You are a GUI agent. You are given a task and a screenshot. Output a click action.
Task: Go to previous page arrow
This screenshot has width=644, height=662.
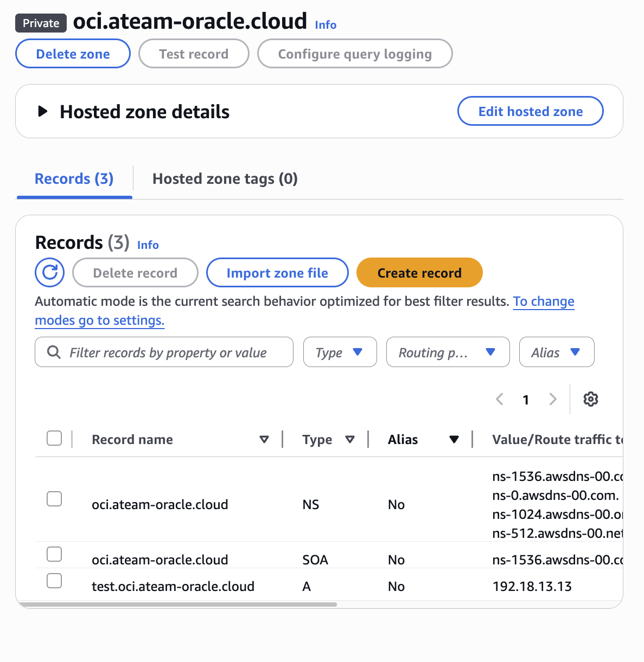point(500,400)
